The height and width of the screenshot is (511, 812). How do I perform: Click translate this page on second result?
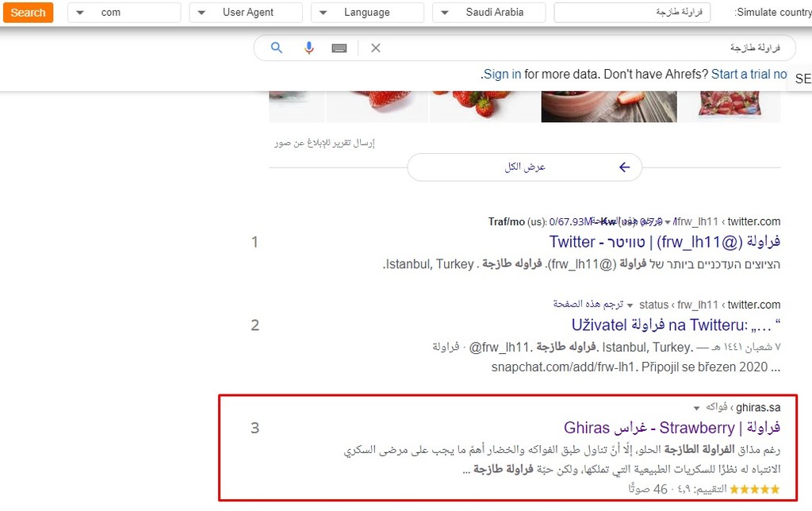click(588, 304)
